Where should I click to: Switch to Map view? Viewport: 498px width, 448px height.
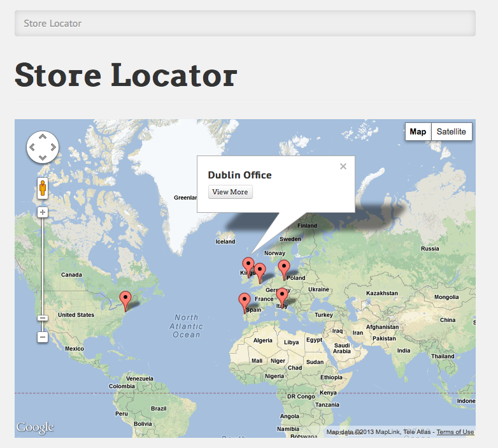[x=418, y=131]
